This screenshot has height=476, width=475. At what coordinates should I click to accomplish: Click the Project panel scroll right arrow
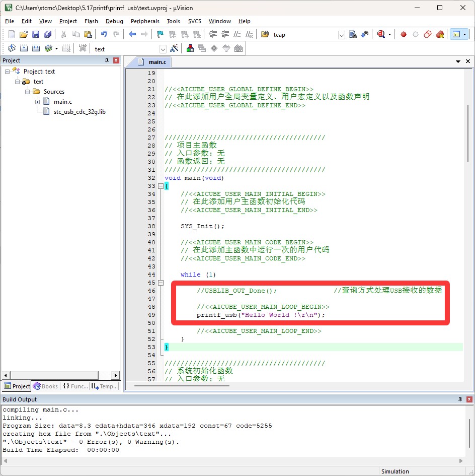115,375
